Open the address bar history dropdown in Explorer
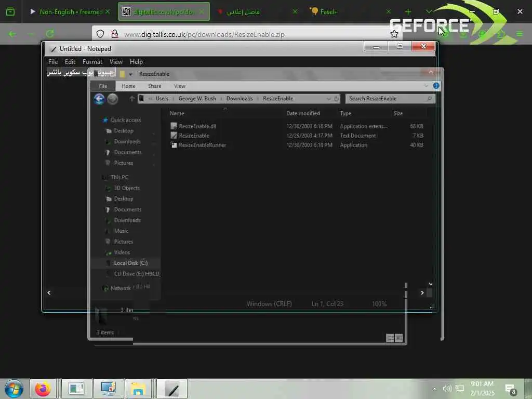 click(328, 98)
